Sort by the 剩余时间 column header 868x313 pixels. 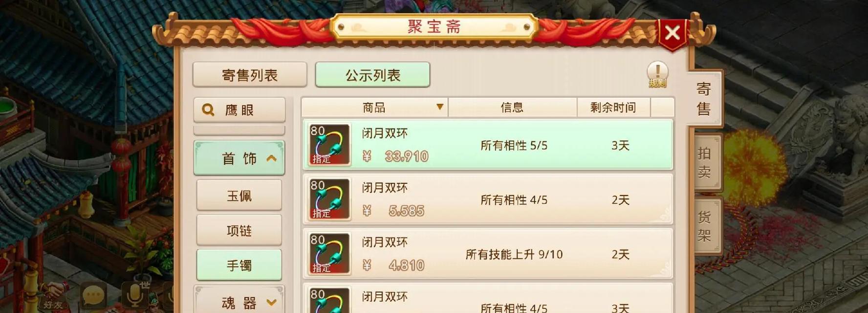[x=613, y=107]
